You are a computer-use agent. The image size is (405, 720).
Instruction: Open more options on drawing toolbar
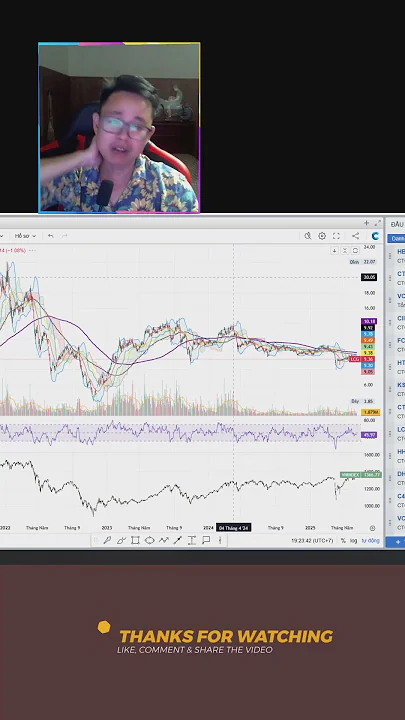pos(220,540)
